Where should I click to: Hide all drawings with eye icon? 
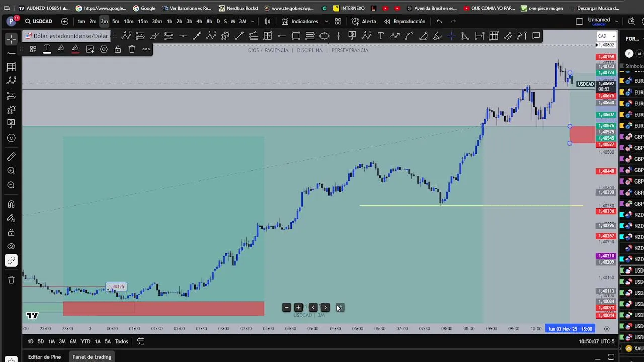[11, 246]
